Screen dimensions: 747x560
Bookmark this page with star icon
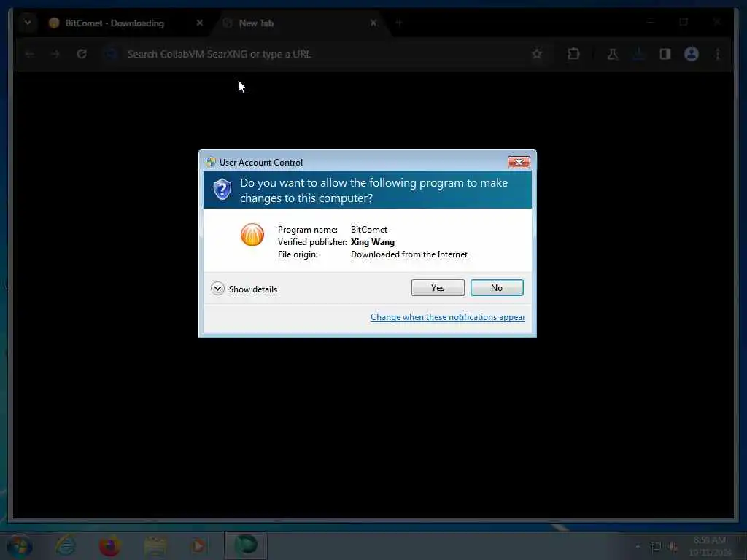click(537, 54)
